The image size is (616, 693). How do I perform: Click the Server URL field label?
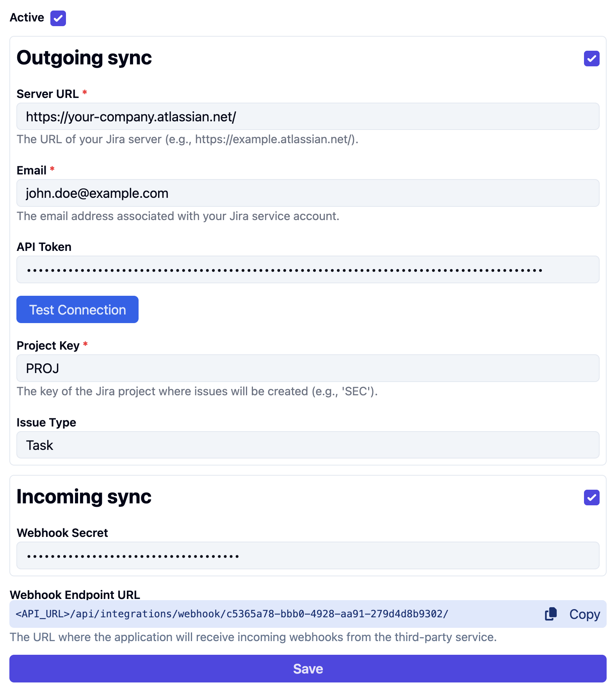tap(48, 94)
